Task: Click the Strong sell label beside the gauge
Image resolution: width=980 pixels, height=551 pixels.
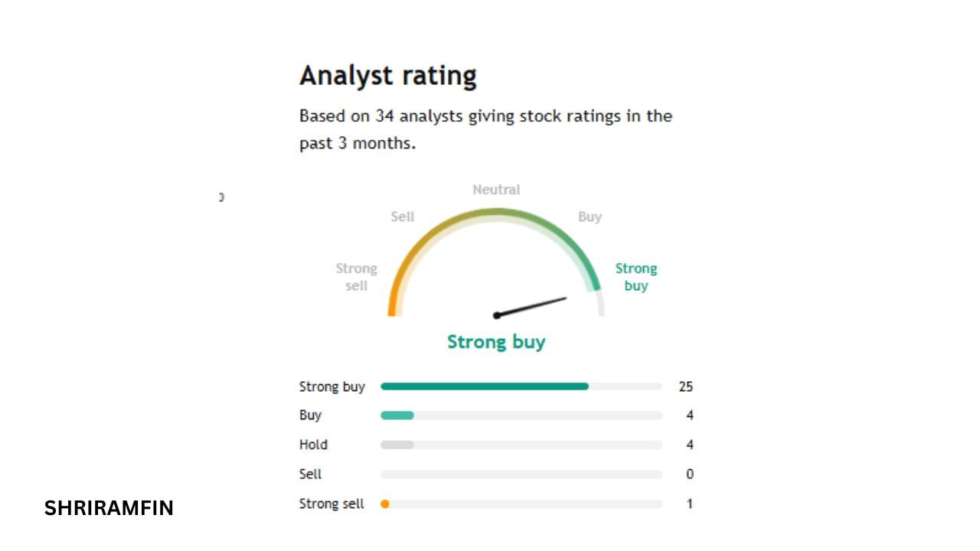Action: point(356,277)
